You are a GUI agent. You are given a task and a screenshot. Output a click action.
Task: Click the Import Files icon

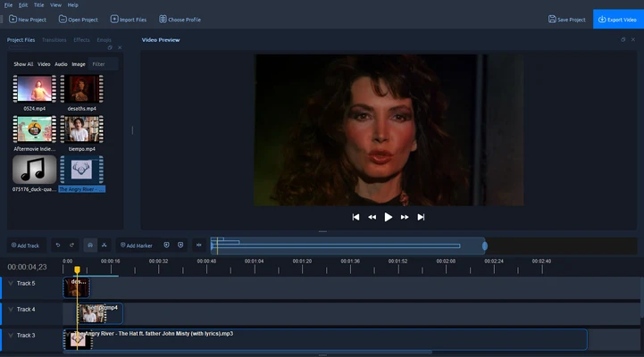[x=114, y=19]
